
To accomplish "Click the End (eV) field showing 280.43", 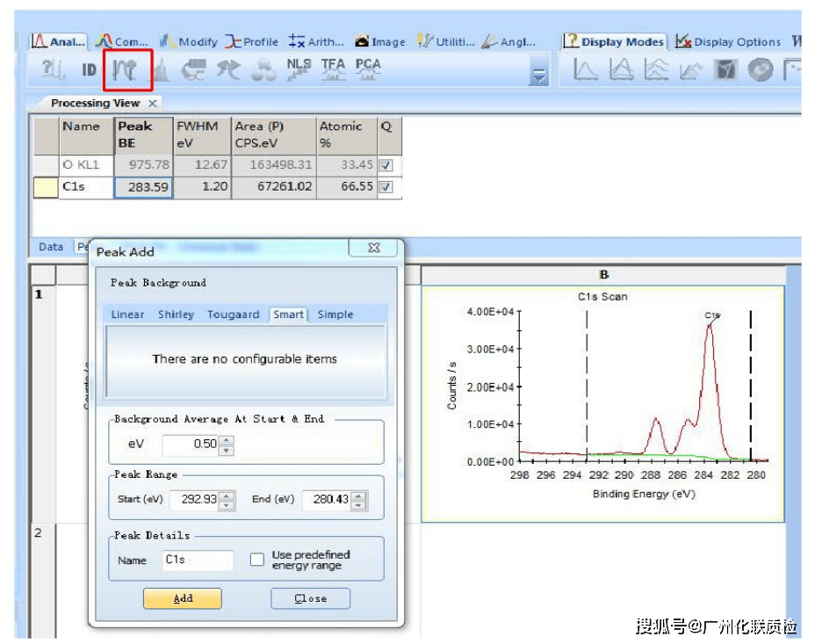I will pyautogui.click(x=327, y=500).
